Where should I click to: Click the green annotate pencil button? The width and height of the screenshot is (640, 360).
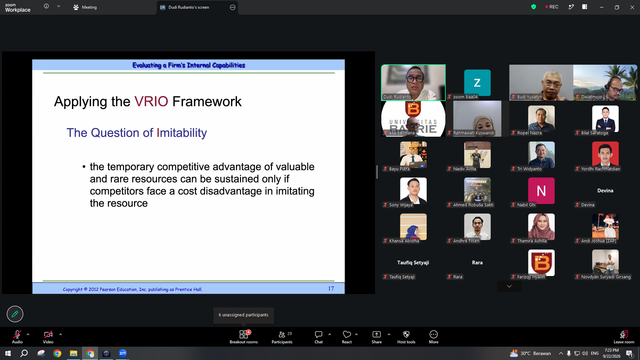coord(15,314)
